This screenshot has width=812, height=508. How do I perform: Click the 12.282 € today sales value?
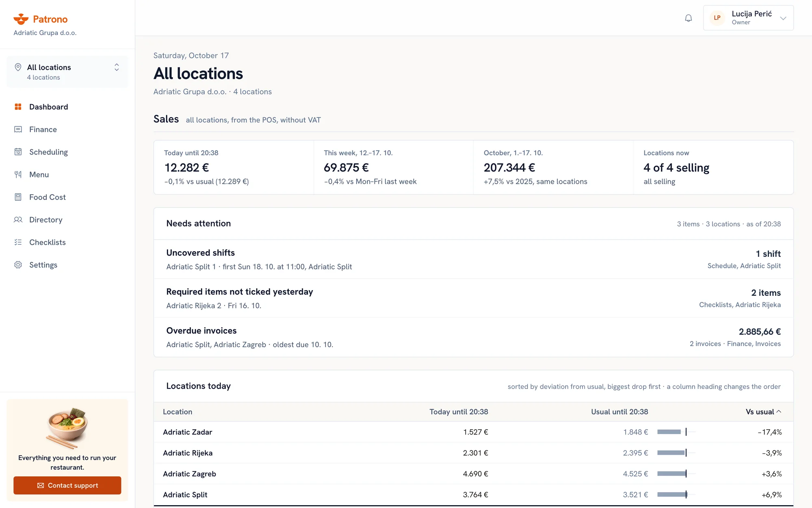[x=187, y=167]
